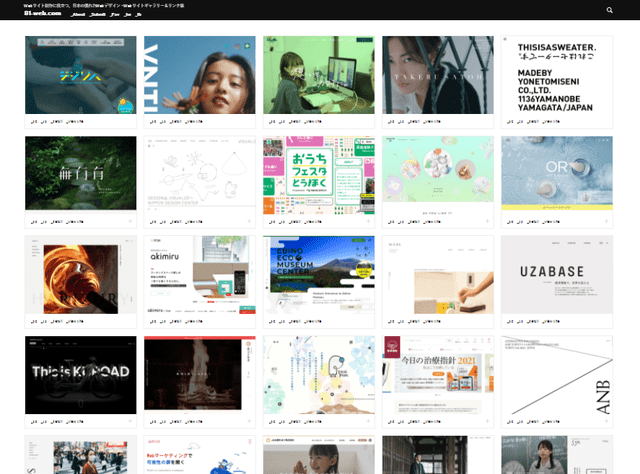Open the glowing molten glass thumbnail
This screenshot has height=474, width=640.
point(81,275)
